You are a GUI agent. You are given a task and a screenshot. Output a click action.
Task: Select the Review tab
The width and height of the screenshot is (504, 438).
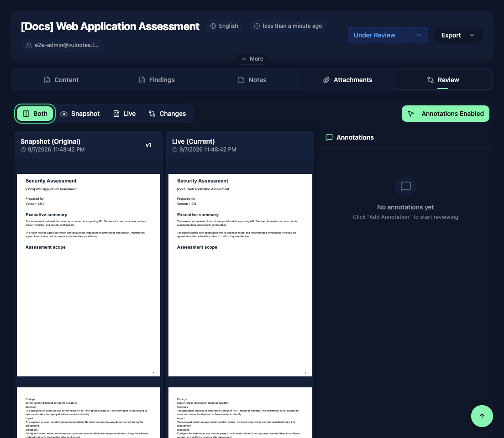(443, 80)
